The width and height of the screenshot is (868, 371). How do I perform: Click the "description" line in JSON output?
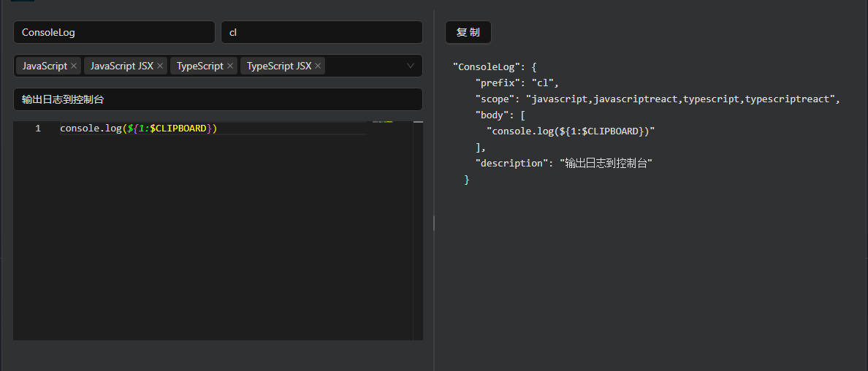pyautogui.click(x=563, y=164)
